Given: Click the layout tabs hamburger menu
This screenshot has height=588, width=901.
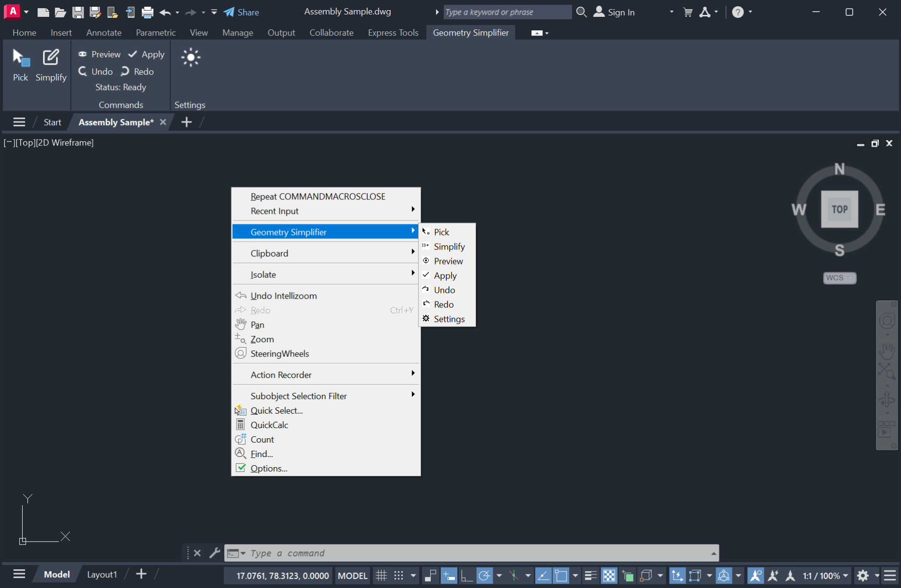Looking at the screenshot, I should coord(19,574).
